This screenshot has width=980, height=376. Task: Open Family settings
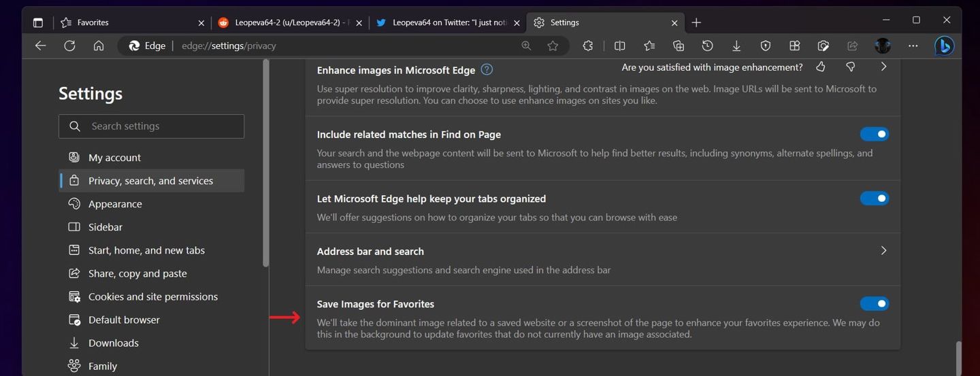tap(151, 365)
